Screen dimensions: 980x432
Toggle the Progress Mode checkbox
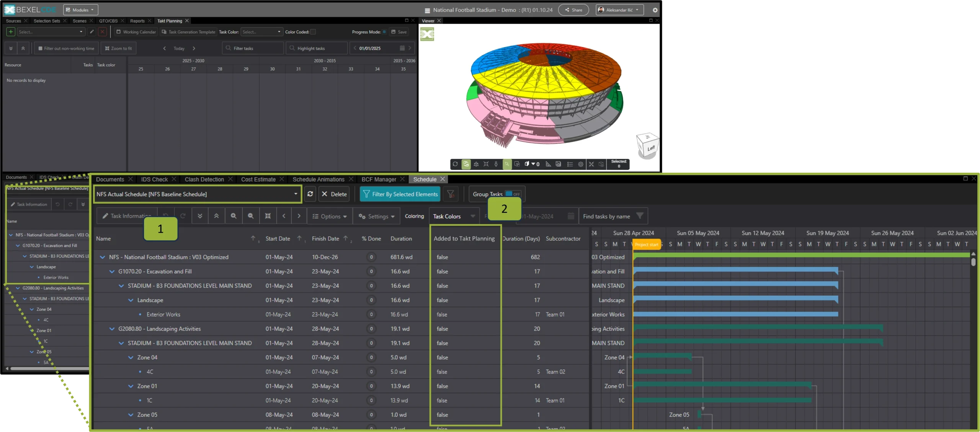tap(384, 32)
